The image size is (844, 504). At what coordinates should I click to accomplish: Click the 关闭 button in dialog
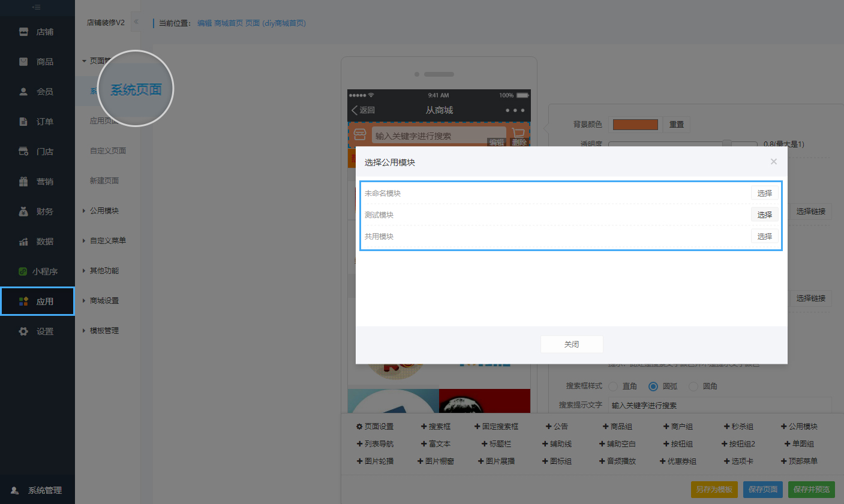(572, 345)
